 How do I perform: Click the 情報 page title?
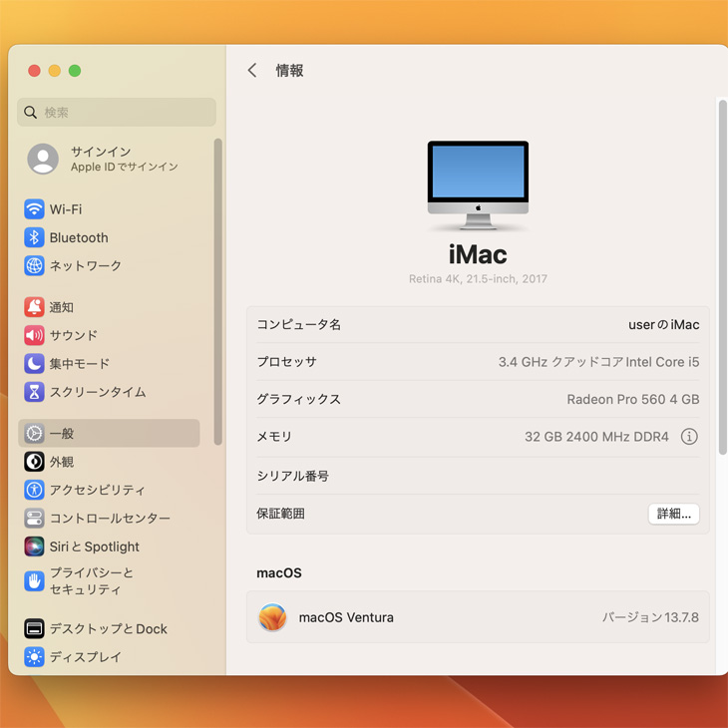[290, 71]
